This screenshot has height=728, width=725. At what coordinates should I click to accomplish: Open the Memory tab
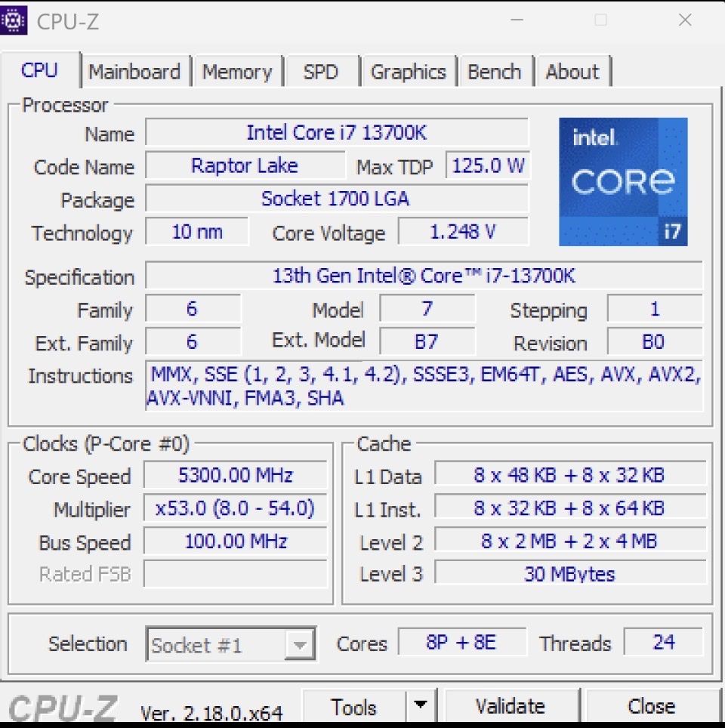(236, 72)
